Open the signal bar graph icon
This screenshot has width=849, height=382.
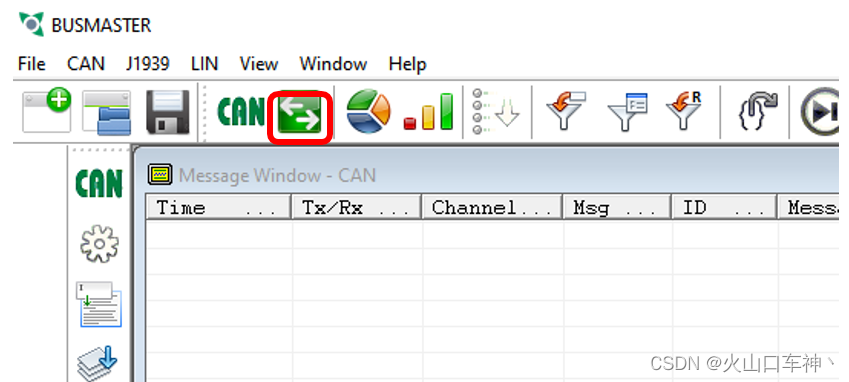428,112
